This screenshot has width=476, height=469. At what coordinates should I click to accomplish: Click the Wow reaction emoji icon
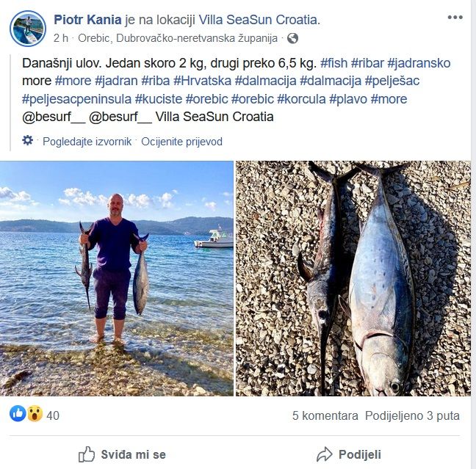pyautogui.click(x=35, y=413)
